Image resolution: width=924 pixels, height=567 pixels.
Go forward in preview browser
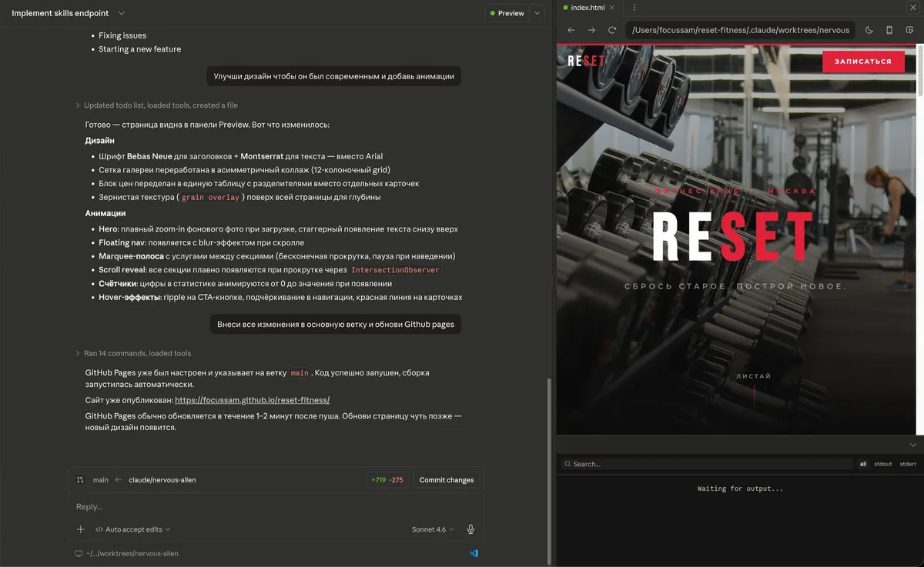pos(591,30)
